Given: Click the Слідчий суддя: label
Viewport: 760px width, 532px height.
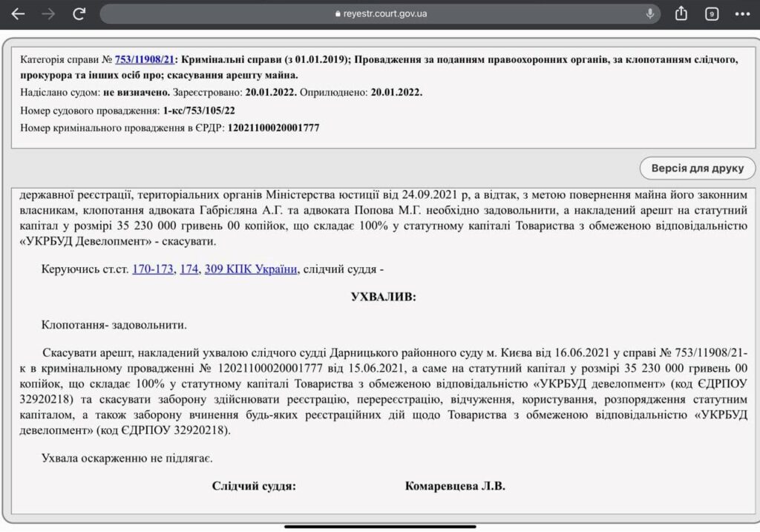Looking at the screenshot, I should 254,486.
